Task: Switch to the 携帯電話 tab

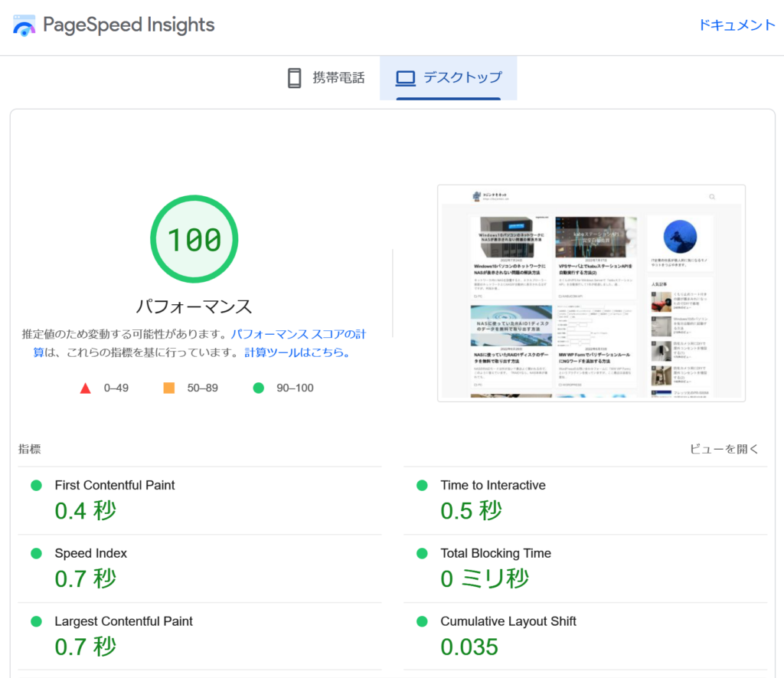Action: 326,78
